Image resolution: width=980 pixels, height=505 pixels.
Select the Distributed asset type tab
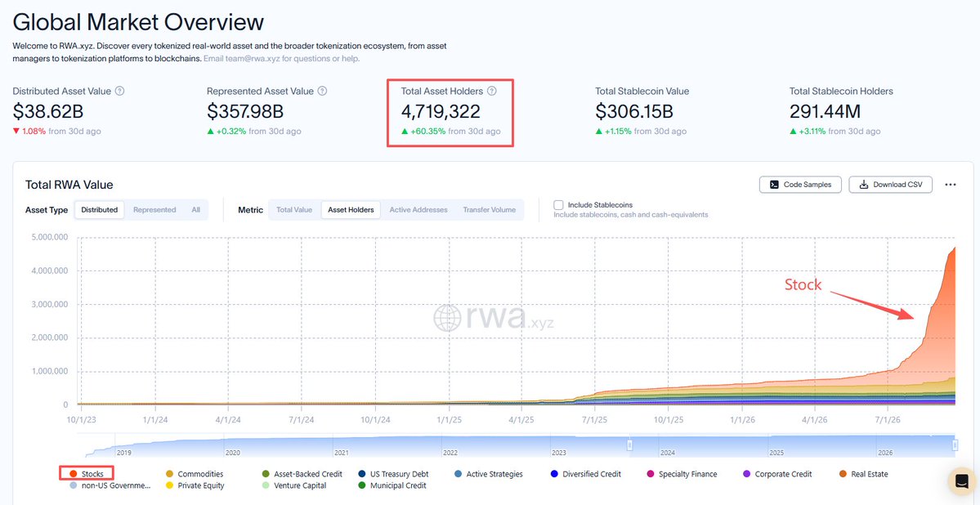click(100, 210)
